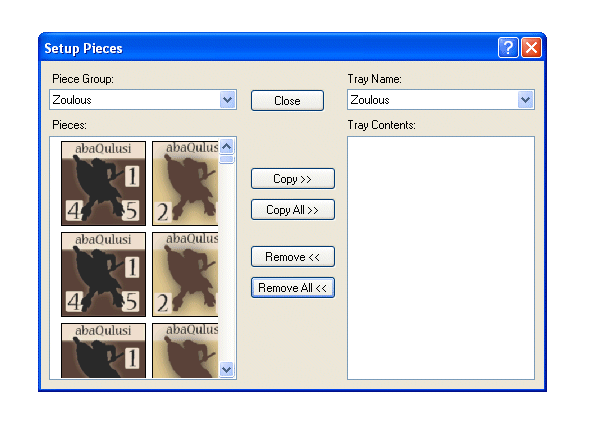
Task: Select tan abaQulusi piece in third row
Action: click(x=185, y=350)
